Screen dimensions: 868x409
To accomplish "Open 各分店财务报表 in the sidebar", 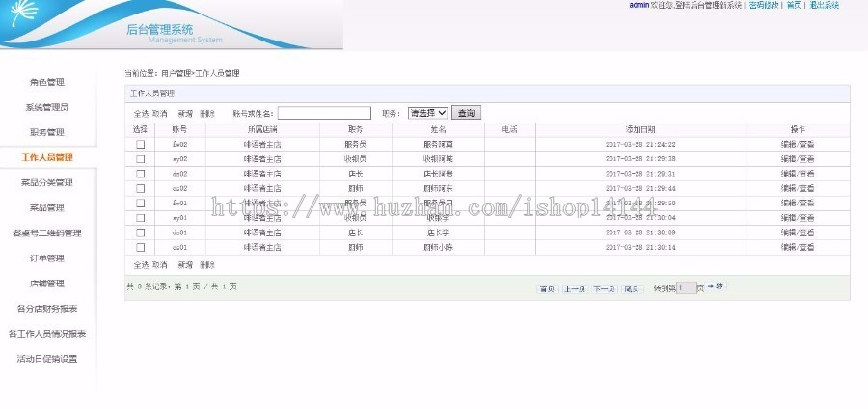I will click(47, 309).
